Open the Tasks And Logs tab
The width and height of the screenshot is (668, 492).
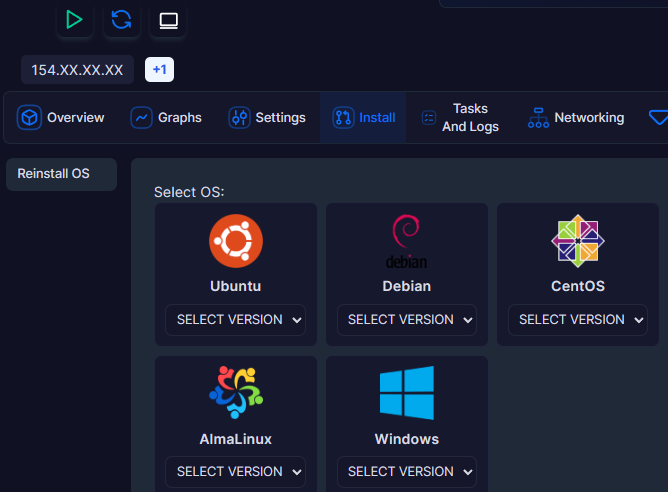coord(460,118)
